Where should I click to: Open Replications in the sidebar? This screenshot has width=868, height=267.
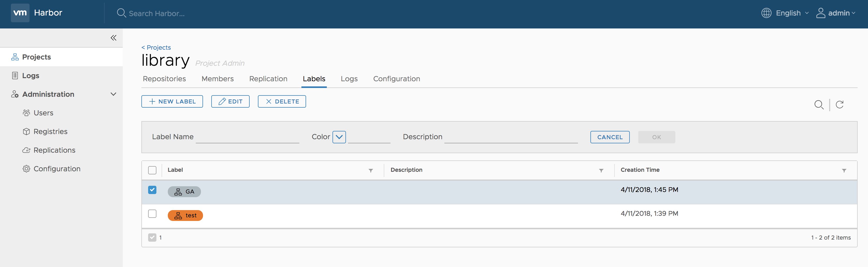pyautogui.click(x=54, y=150)
